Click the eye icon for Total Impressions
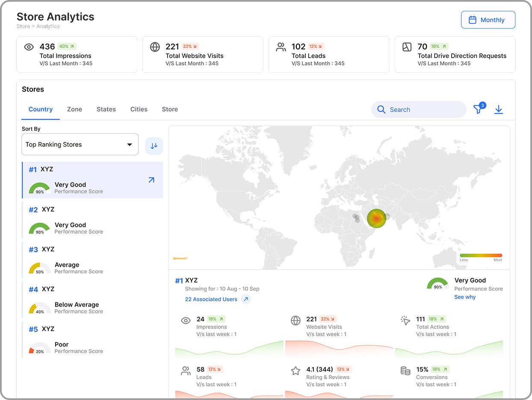Image resolution: width=532 pixels, height=400 pixels. pyautogui.click(x=29, y=47)
